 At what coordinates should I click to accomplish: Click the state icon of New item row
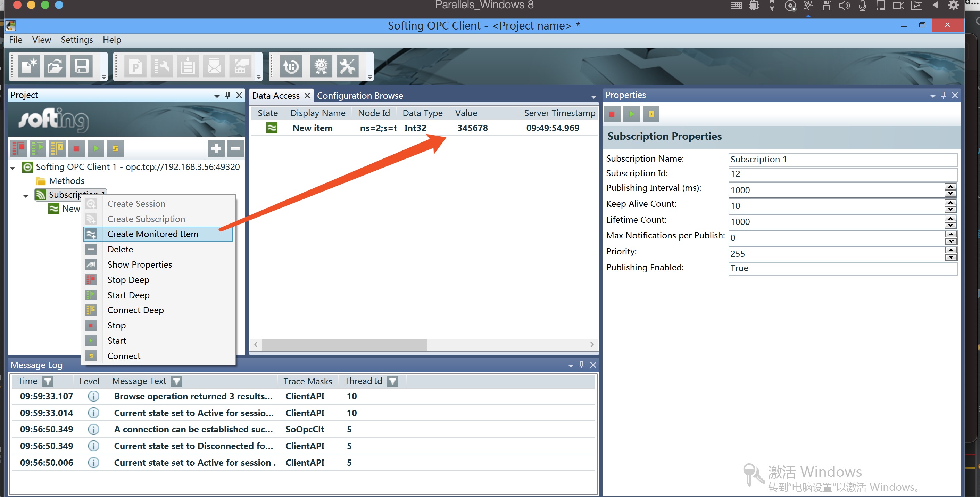(272, 128)
